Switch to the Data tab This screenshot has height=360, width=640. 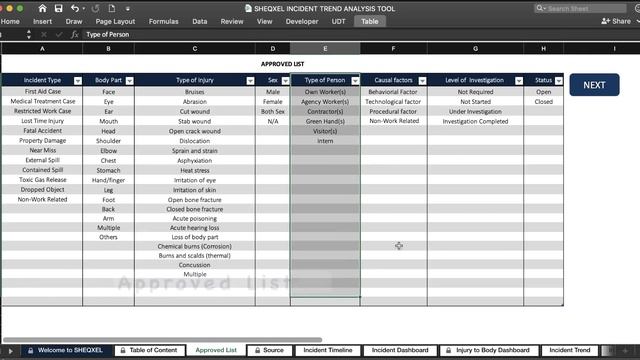click(x=200, y=21)
